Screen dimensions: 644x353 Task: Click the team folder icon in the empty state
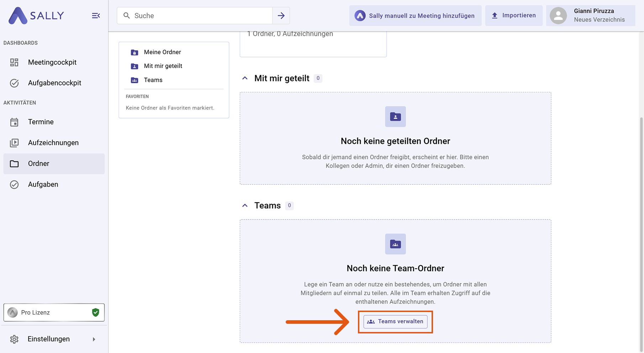pyautogui.click(x=395, y=244)
